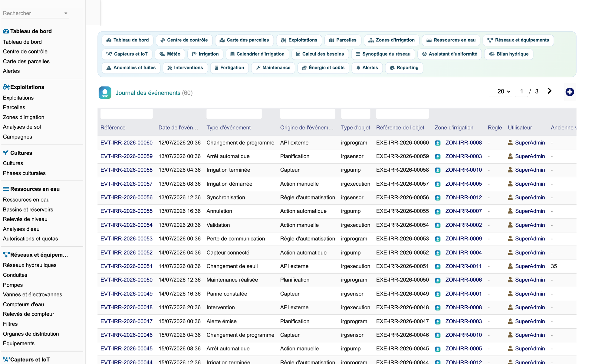Click zone icon beside ZON-IRR-0007
This screenshot has width=589, height=364.
point(438,211)
